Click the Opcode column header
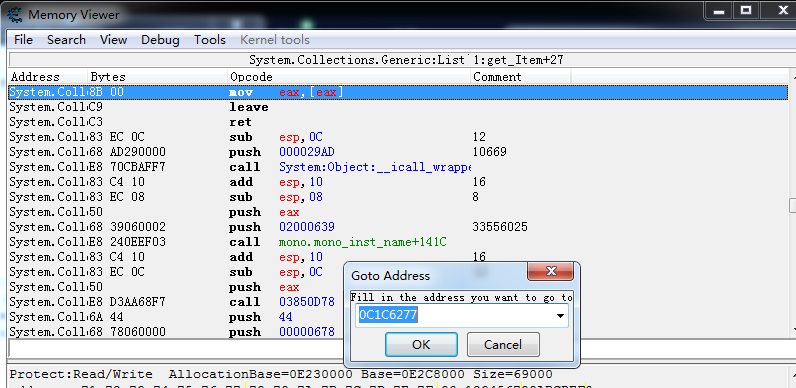 pyautogui.click(x=349, y=77)
